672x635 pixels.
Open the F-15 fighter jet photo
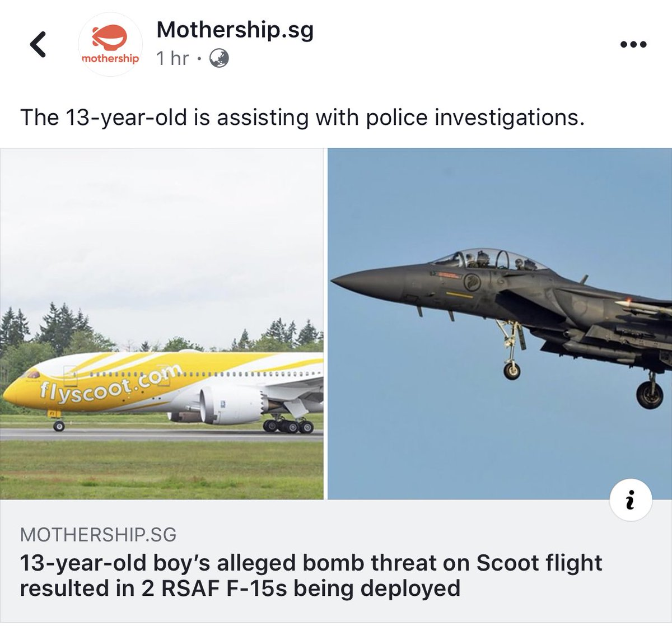point(500,324)
